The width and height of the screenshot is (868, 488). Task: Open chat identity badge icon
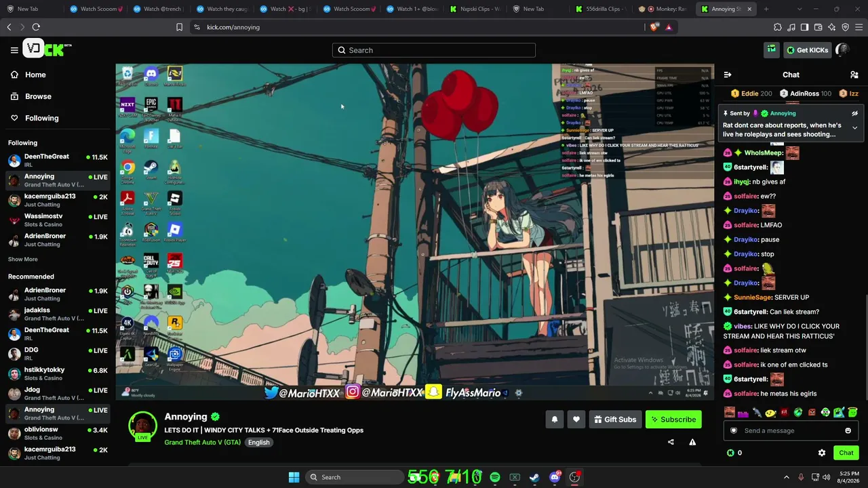pos(733,430)
